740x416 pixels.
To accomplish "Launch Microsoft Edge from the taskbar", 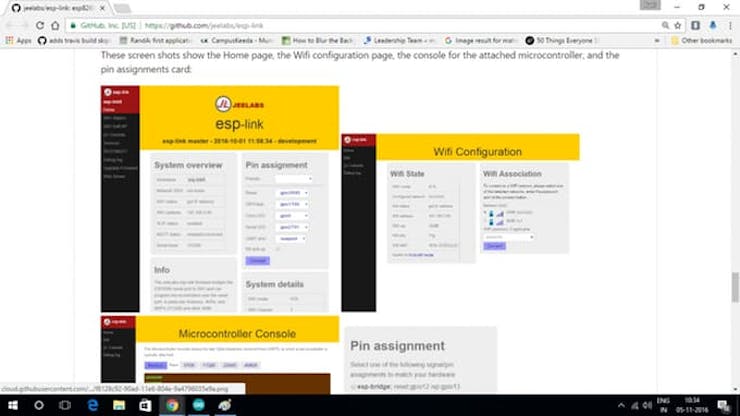I will coord(92,405).
